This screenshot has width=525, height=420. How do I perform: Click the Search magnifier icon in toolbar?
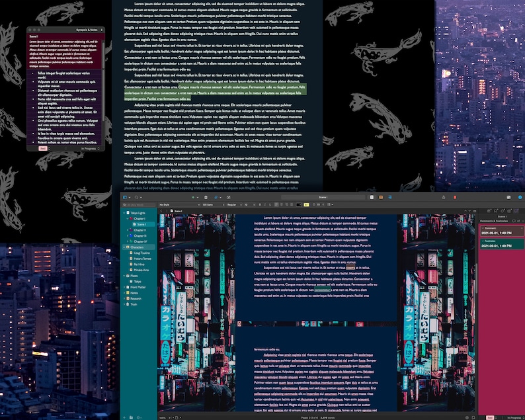click(136, 198)
